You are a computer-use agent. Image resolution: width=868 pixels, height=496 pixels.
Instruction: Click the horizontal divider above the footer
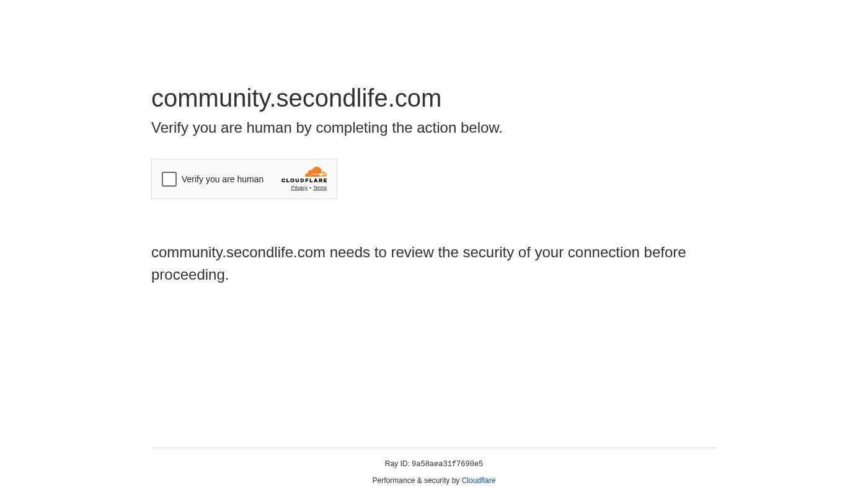(x=434, y=448)
